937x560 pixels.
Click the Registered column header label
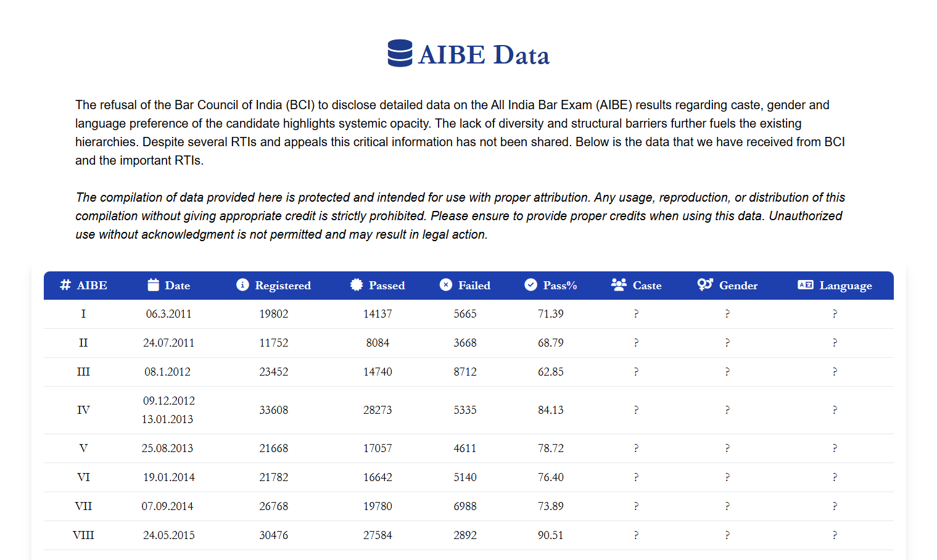pyautogui.click(x=283, y=286)
